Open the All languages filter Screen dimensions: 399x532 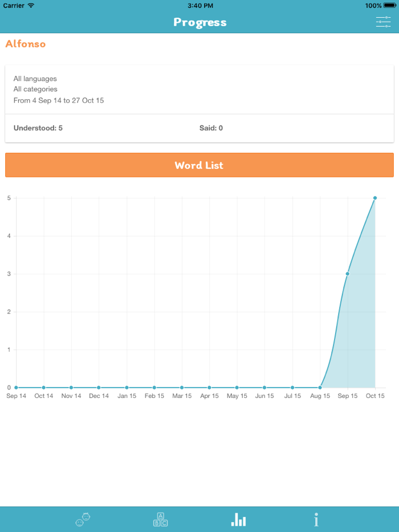pos(35,79)
